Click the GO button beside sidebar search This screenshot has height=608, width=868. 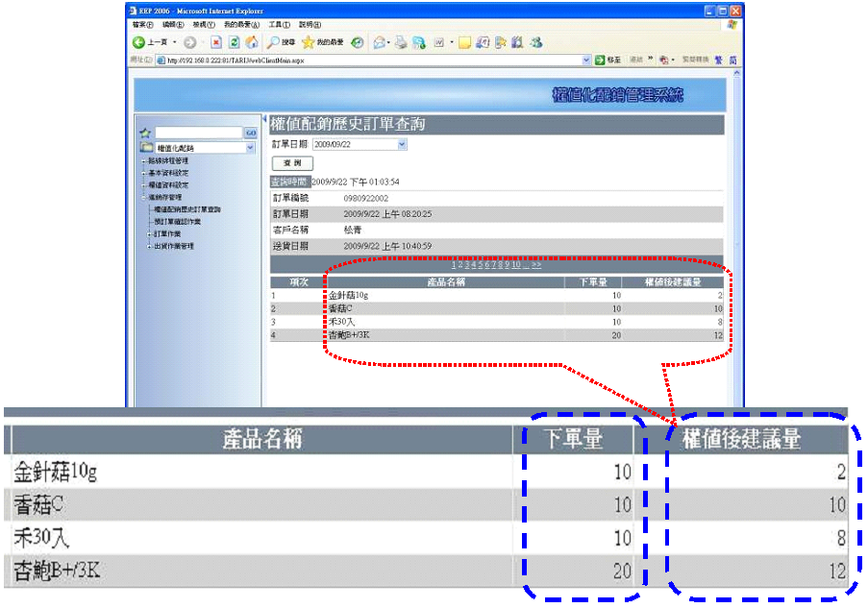click(x=250, y=133)
